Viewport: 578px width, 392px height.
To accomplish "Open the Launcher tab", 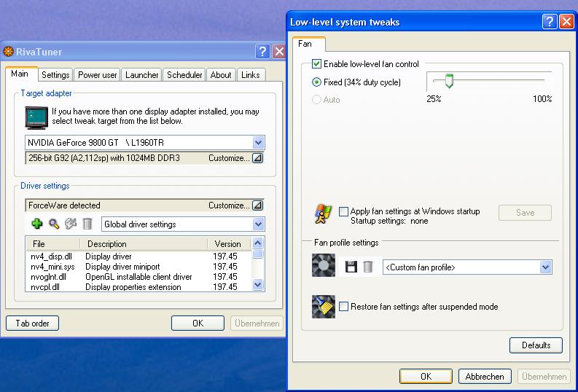I will point(142,75).
